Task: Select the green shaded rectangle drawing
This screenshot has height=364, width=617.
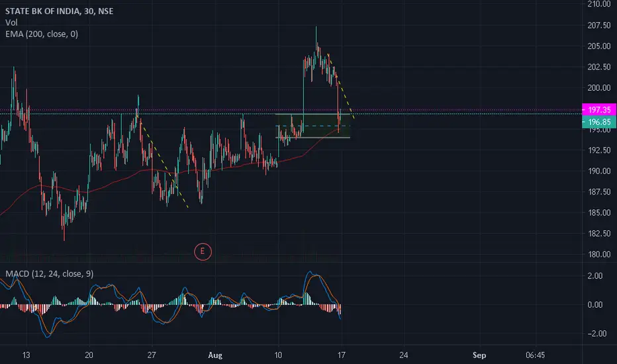Action: pyautogui.click(x=313, y=126)
